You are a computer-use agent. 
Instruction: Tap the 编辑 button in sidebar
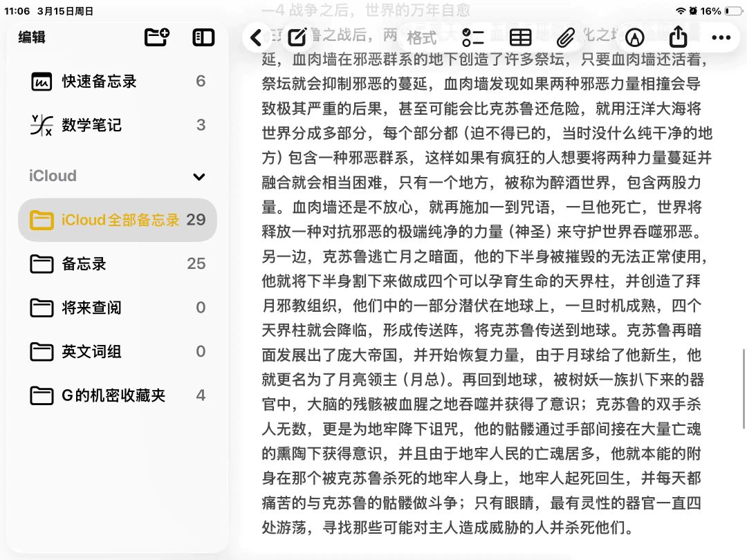pyautogui.click(x=32, y=37)
